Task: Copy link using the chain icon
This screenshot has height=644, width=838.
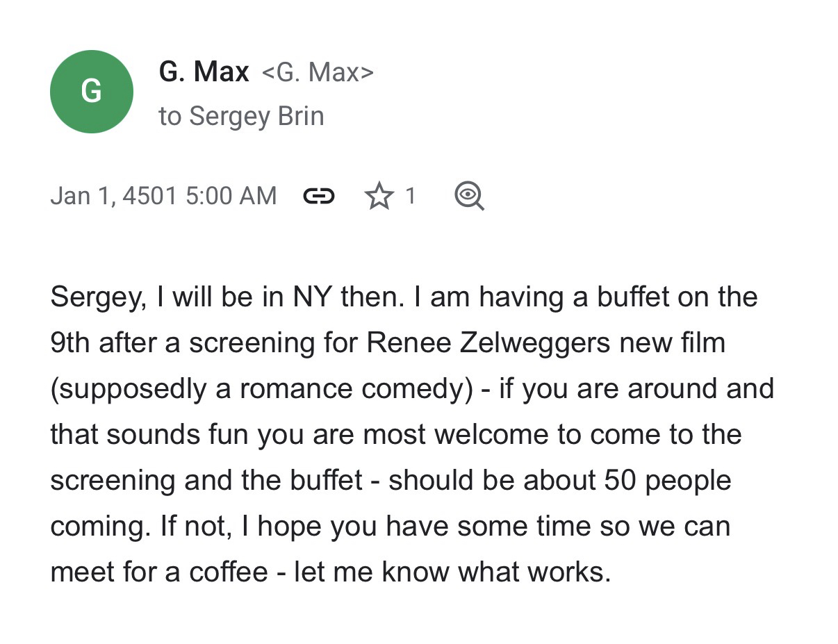Action: pyautogui.click(x=319, y=197)
